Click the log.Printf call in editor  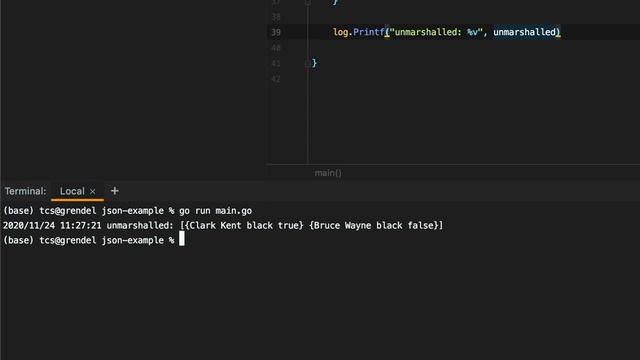[359, 32]
